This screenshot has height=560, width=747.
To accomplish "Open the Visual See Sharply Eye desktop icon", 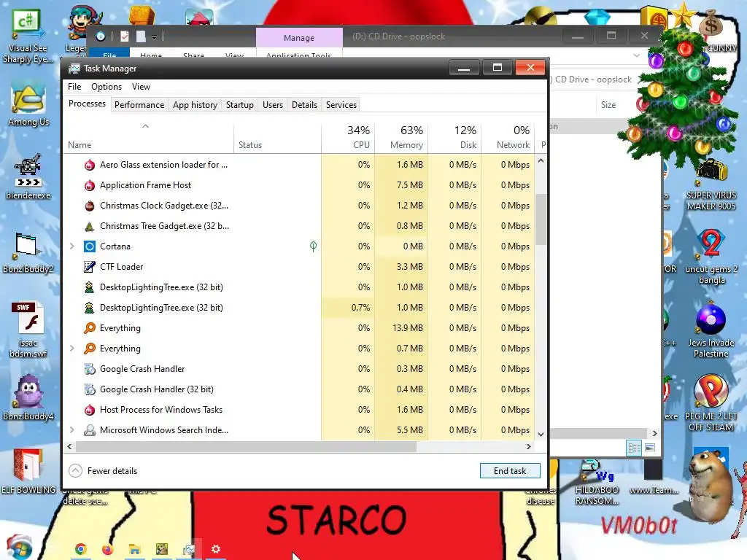I will (27, 38).
